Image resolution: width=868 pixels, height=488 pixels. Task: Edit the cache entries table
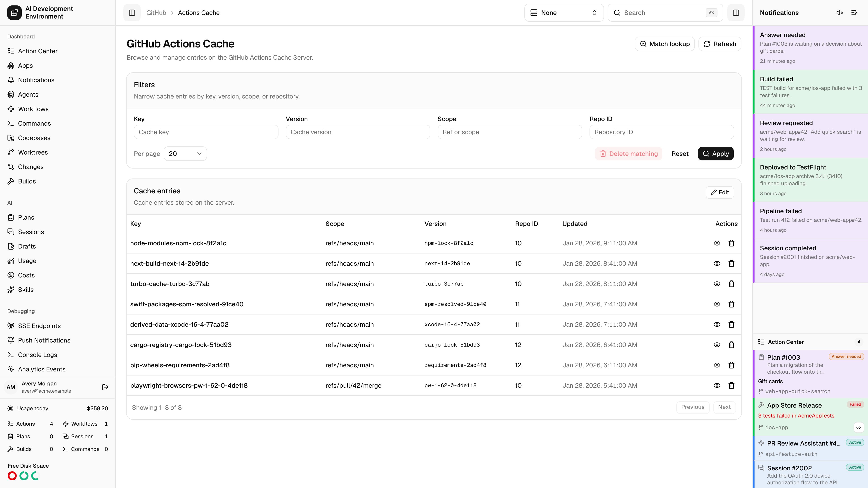pos(720,192)
